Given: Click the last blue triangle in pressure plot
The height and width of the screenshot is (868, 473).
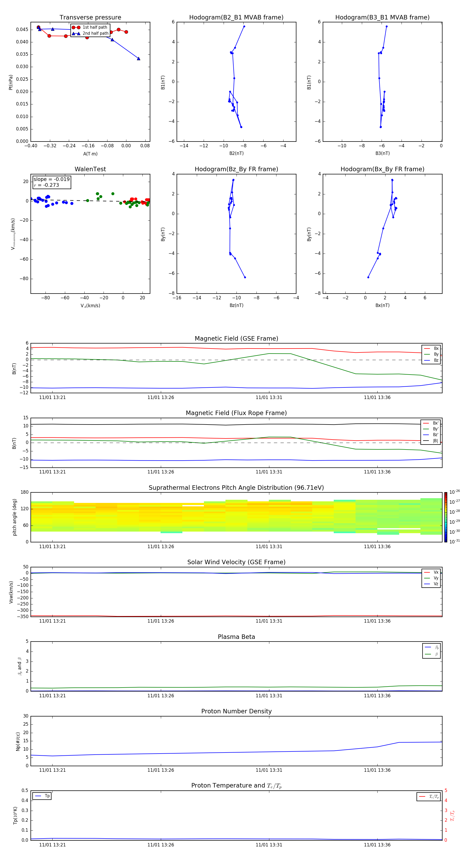Looking at the screenshot, I should click(x=138, y=59).
